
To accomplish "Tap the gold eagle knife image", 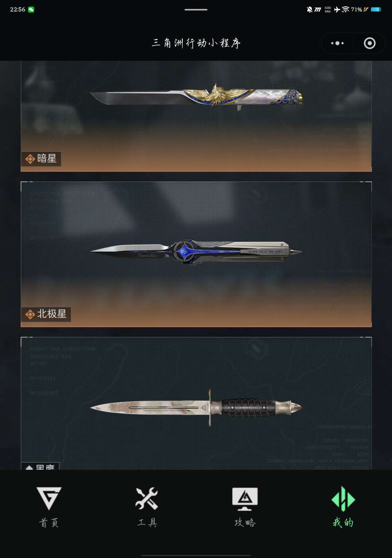I will (196, 96).
